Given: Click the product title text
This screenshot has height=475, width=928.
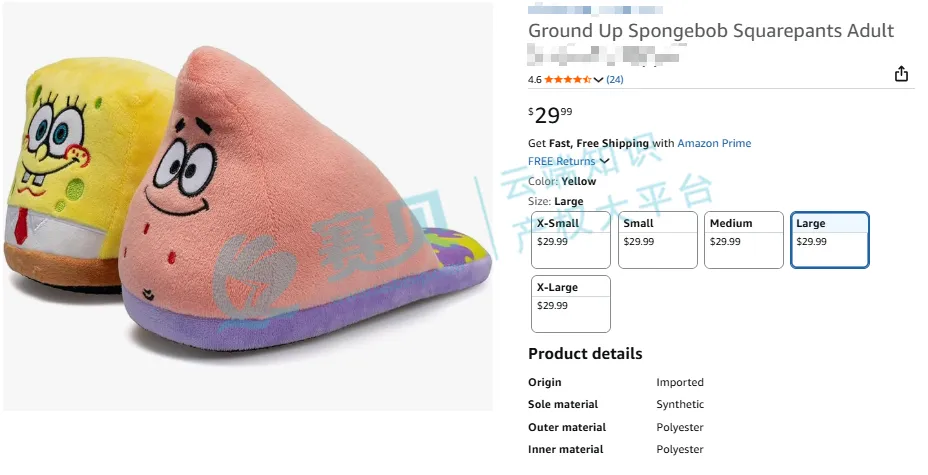Looking at the screenshot, I should (x=710, y=31).
